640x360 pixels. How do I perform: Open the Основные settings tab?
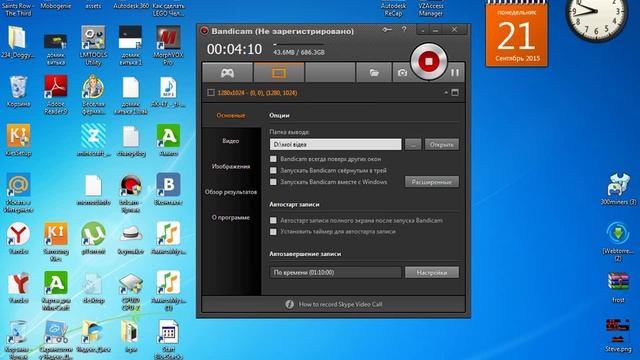coord(231,116)
